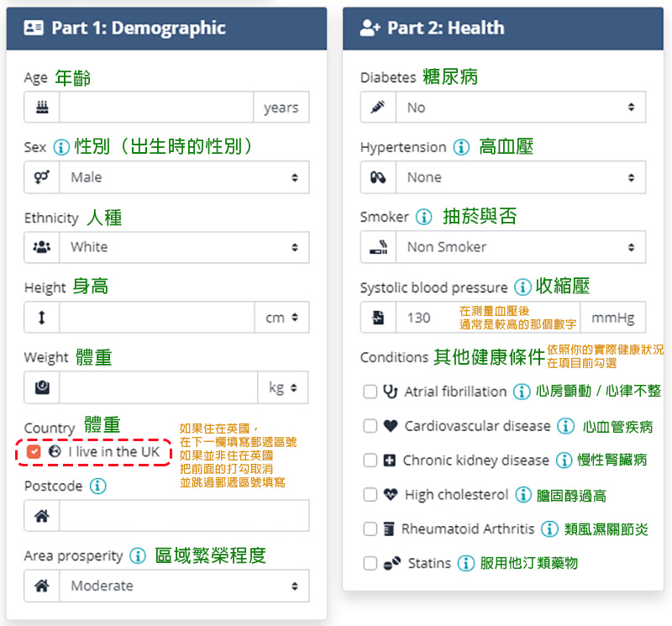Open the Diabetes dropdown set to No
The width and height of the screenshot is (672, 626).
(x=521, y=108)
